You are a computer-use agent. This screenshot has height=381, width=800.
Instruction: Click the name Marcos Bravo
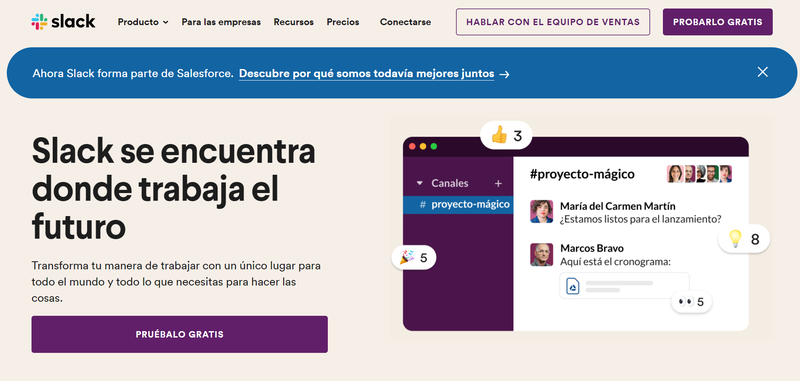[x=592, y=248]
